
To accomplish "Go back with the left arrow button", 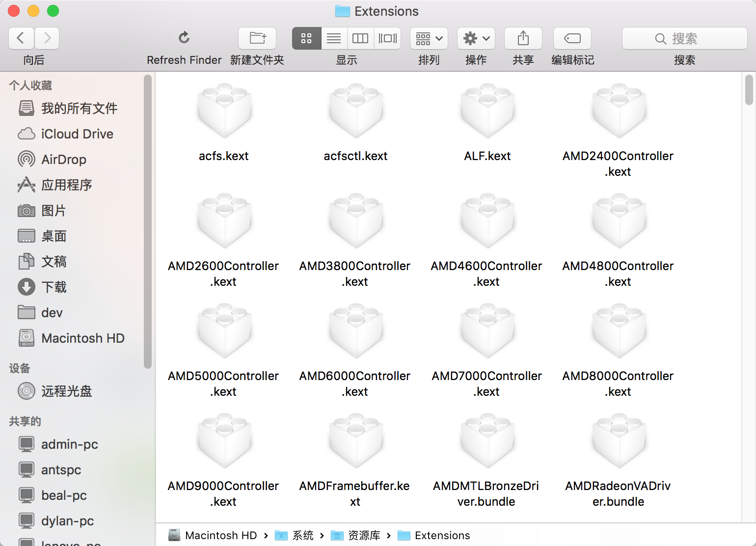I will pyautogui.click(x=21, y=38).
